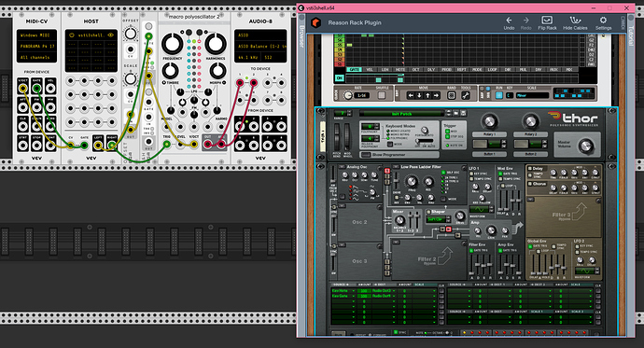Select the GATE edit tab in sequencer
This screenshot has width=644, height=348.
pyautogui.click(x=354, y=69)
